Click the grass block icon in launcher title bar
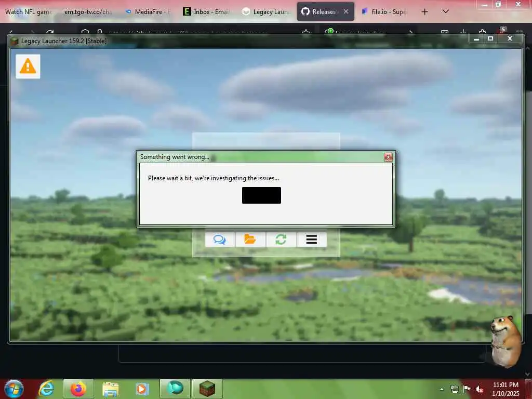 pyautogui.click(x=15, y=41)
